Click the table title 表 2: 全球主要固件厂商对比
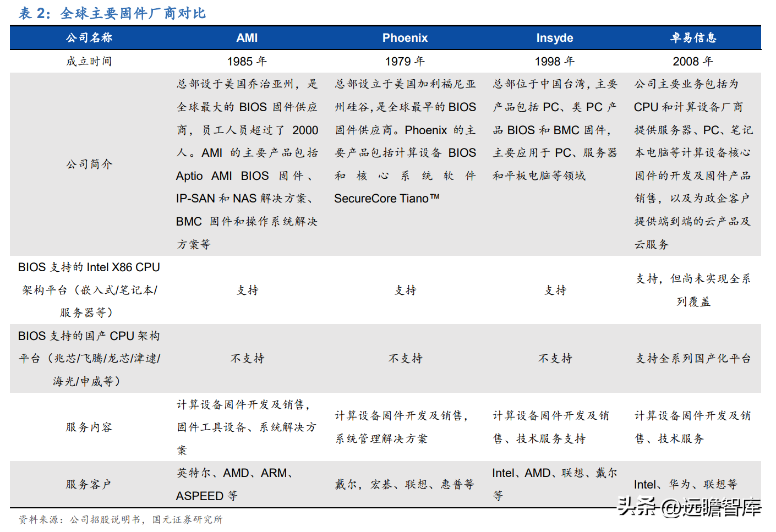Viewport: 776px width, 532px height. [112, 13]
